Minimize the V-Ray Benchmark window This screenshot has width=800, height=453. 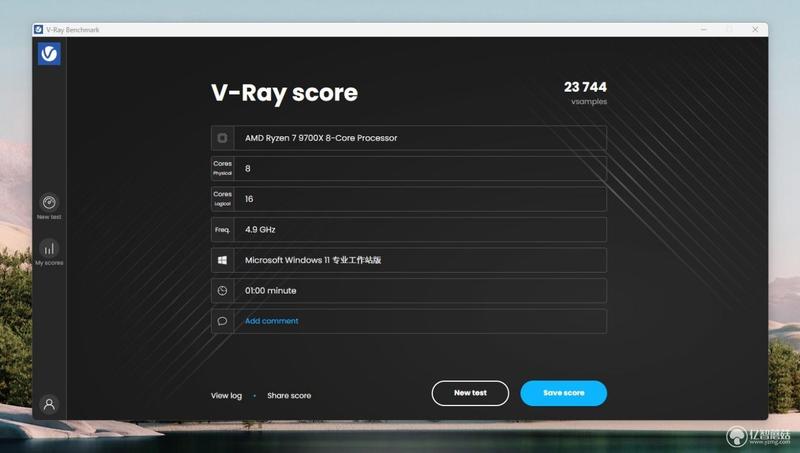pyautogui.click(x=704, y=30)
